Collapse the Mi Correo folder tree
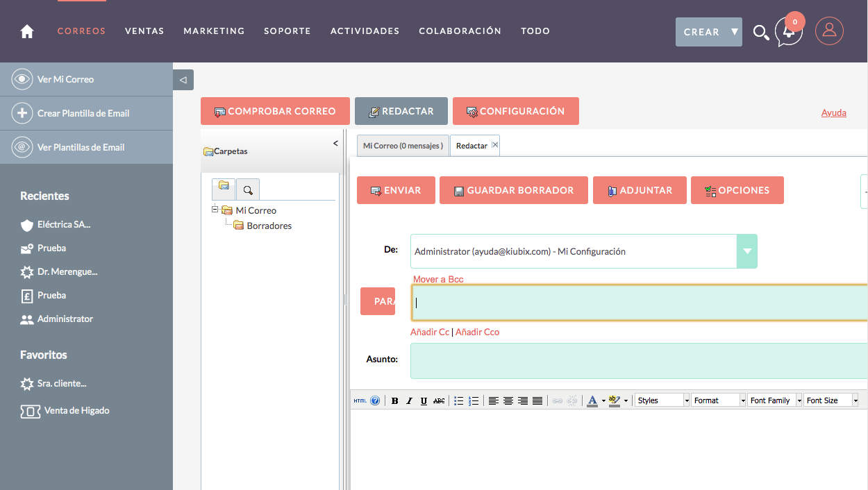 pyautogui.click(x=215, y=210)
